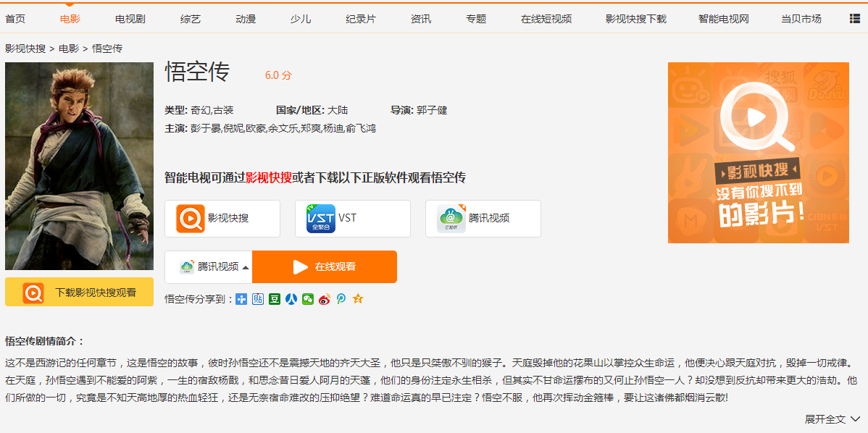Click the 悟空传 movie title heading
Image resolution: width=868 pixels, height=433 pixels.
197,72
